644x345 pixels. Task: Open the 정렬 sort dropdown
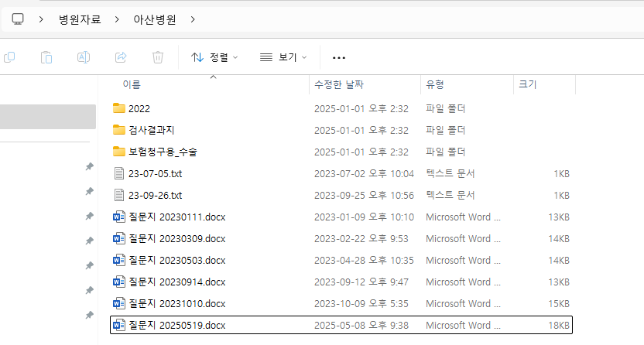tap(214, 57)
